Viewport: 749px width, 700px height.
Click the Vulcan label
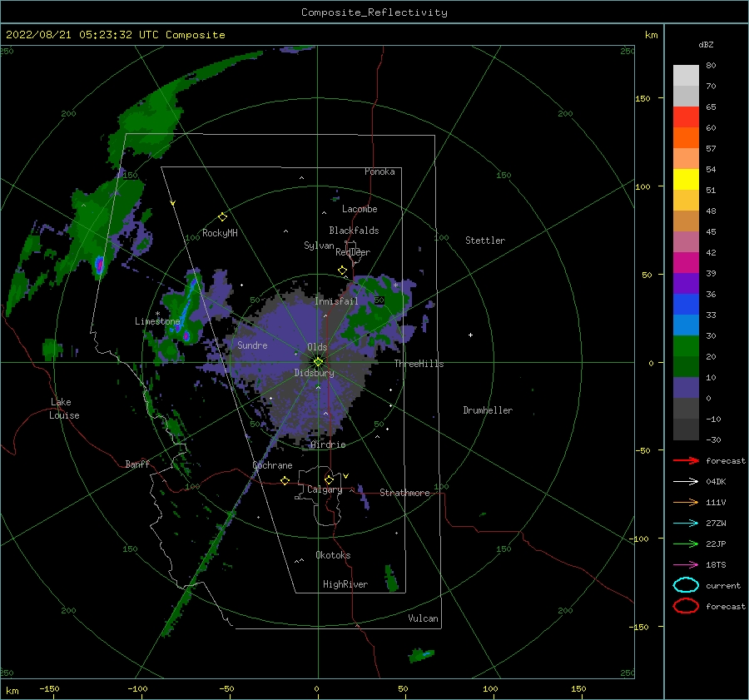pyautogui.click(x=423, y=618)
